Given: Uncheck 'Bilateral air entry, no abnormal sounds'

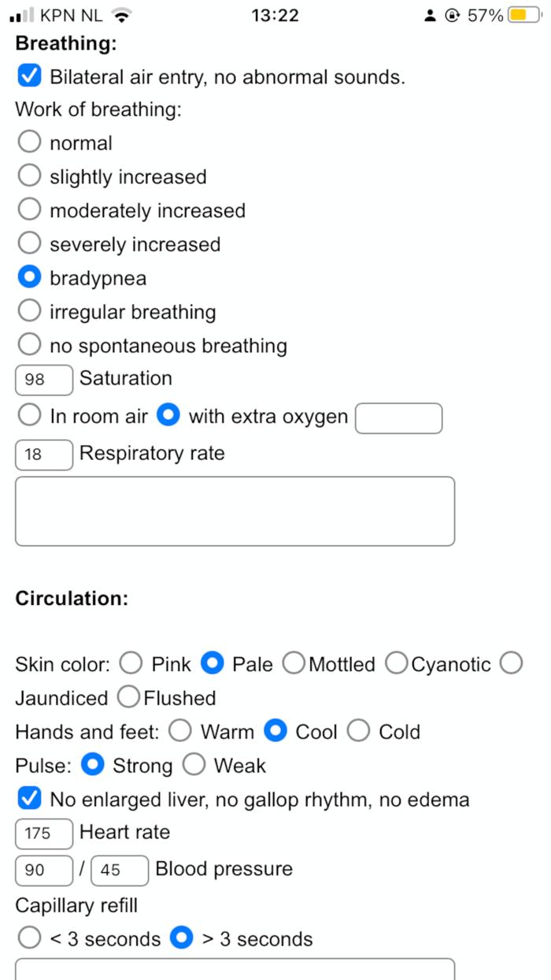Looking at the screenshot, I should [x=29, y=76].
